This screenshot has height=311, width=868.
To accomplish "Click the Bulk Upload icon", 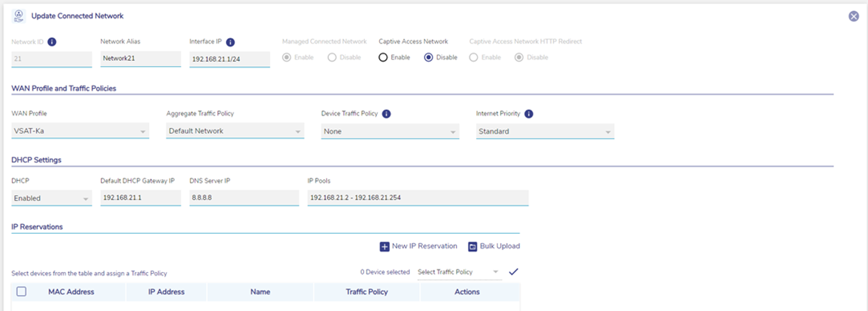I will [473, 247].
